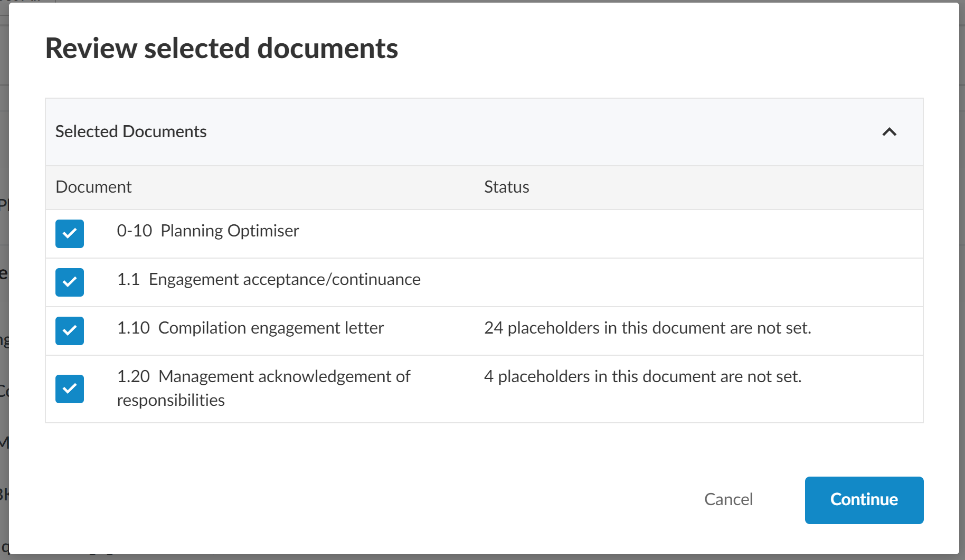
Task: Click the 1.20 Management acknowledgement of responsibilities name
Action: click(x=263, y=388)
